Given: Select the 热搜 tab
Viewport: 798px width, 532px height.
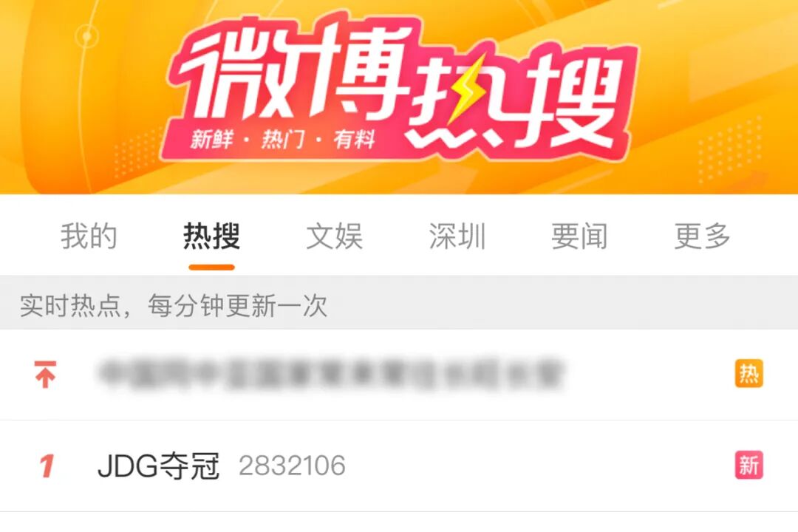Looking at the screenshot, I should click(212, 236).
